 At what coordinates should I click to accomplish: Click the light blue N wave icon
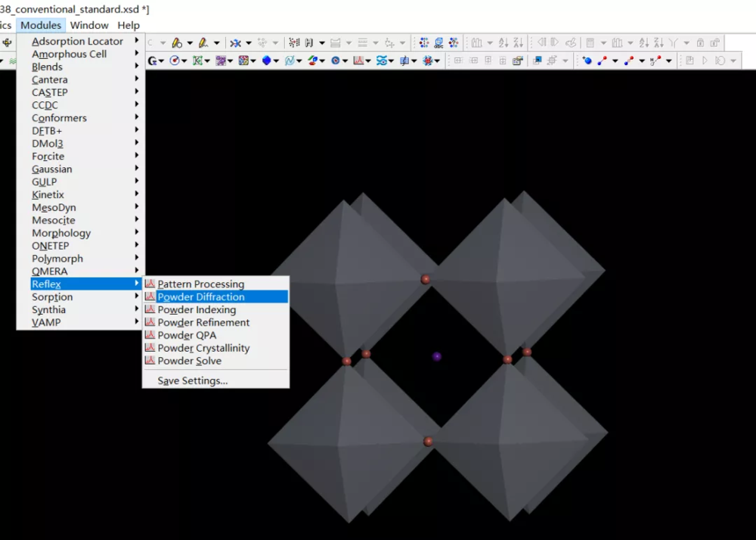290,61
